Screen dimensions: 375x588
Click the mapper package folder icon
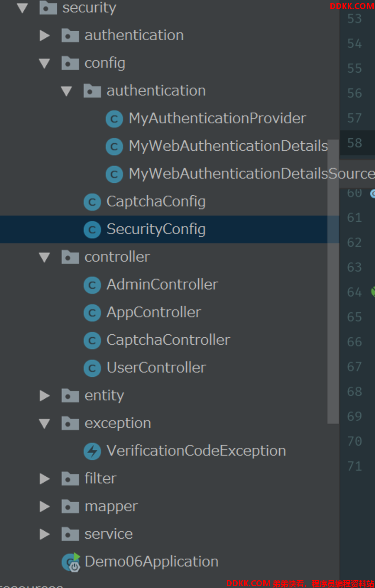click(70, 506)
